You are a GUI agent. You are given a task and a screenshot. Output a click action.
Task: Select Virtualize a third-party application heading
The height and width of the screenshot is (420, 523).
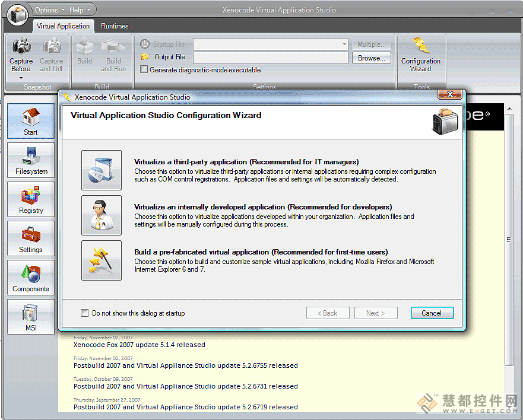pos(246,162)
